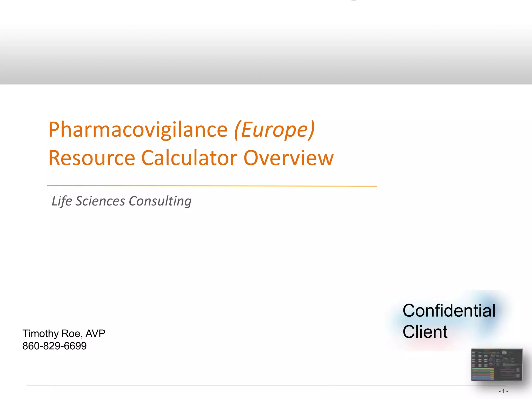The image size is (532, 399).
Task: Click the word "Confidential"
Action: point(449,311)
